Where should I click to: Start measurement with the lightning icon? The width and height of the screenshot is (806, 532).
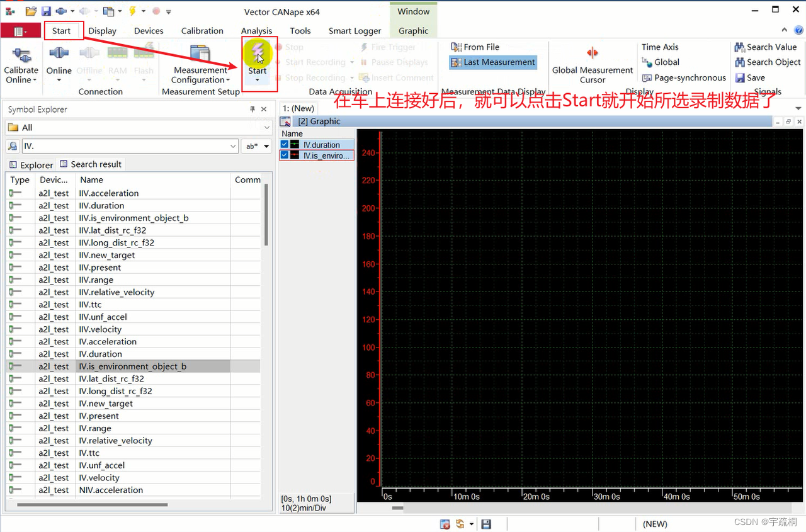[x=258, y=52]
